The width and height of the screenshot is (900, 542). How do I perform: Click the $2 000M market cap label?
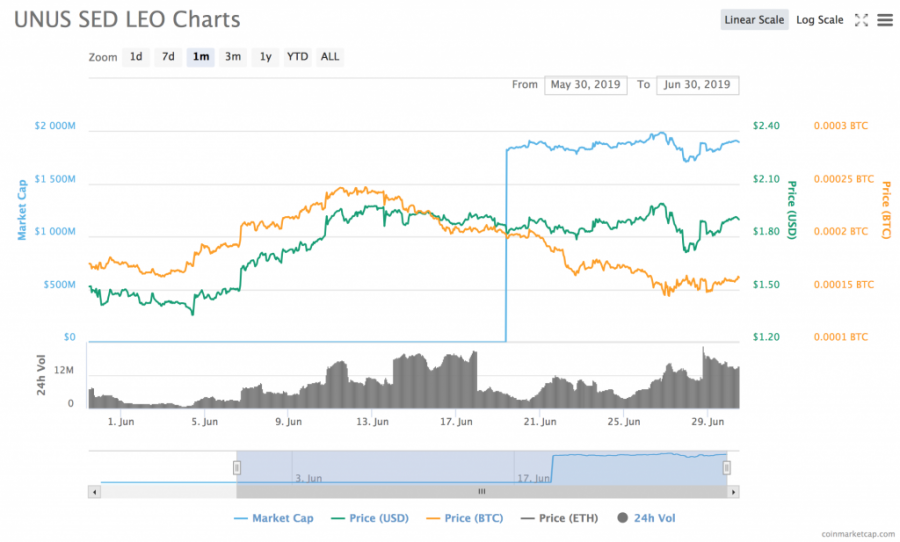(55, 126)
